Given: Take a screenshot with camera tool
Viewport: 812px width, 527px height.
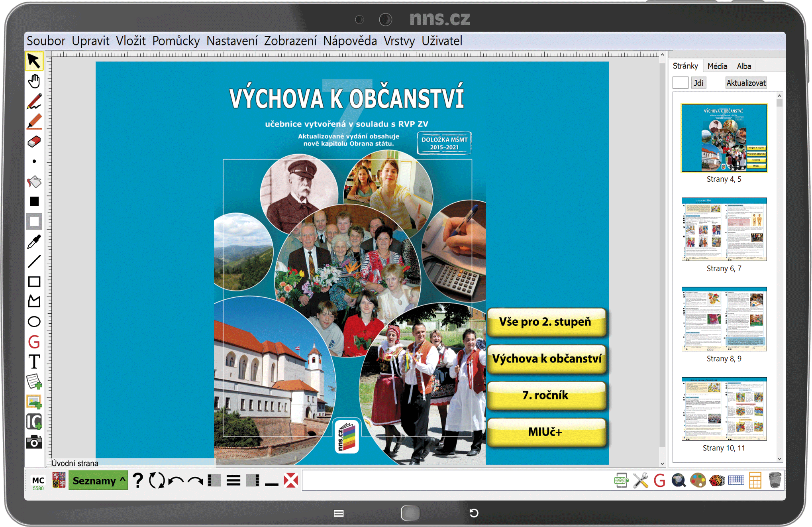Looking at the screenshot, I should [34, 442].
